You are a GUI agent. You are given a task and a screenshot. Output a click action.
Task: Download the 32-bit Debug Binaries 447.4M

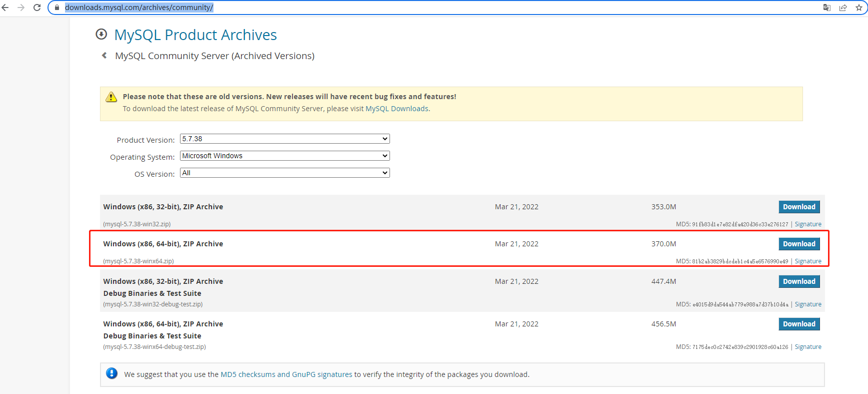(799, 281)
